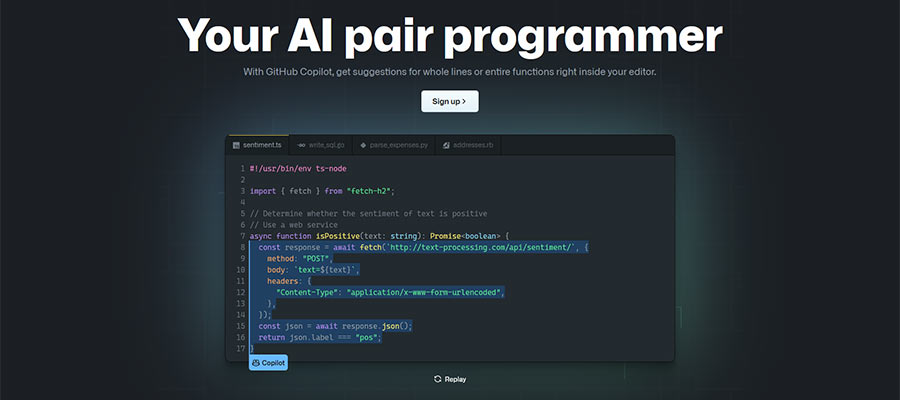Image resolution: width=900 pixels, height=400 pixels.
Task: Click the GitHub Copilot subtitle description text
Action: click(x=449, y=72)
